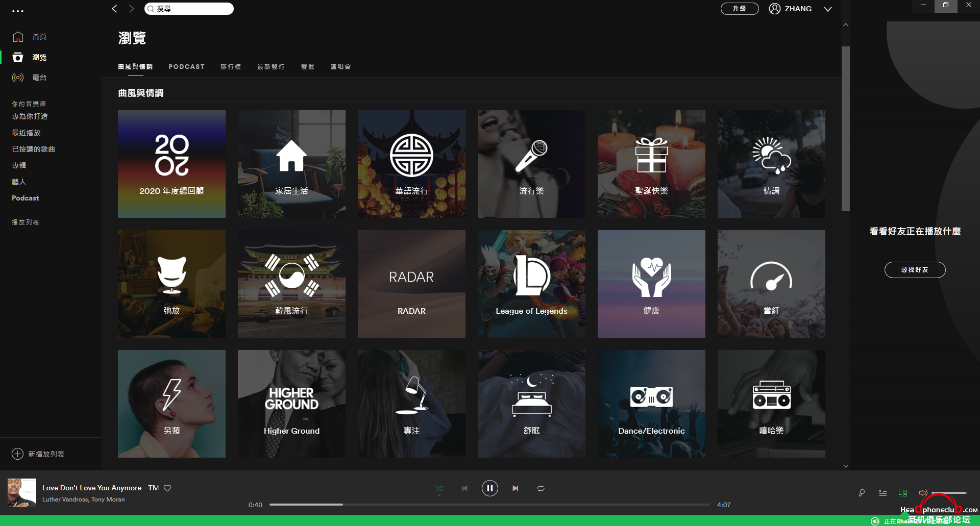This screenshot has height=526, width=980.
Task: Open the play queue icon
Action: (883, 493)
